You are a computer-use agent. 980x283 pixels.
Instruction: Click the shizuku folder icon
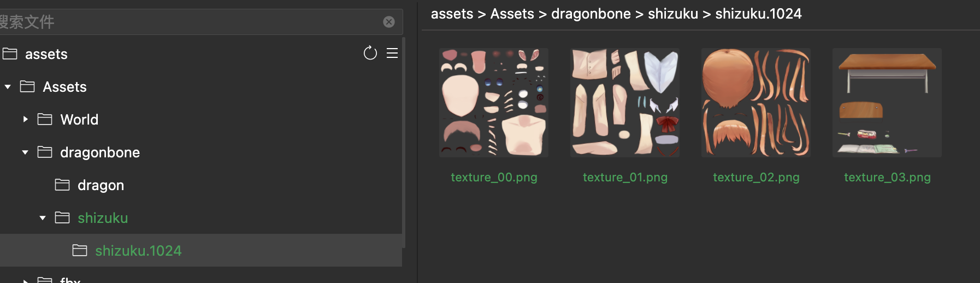[62, 217]
